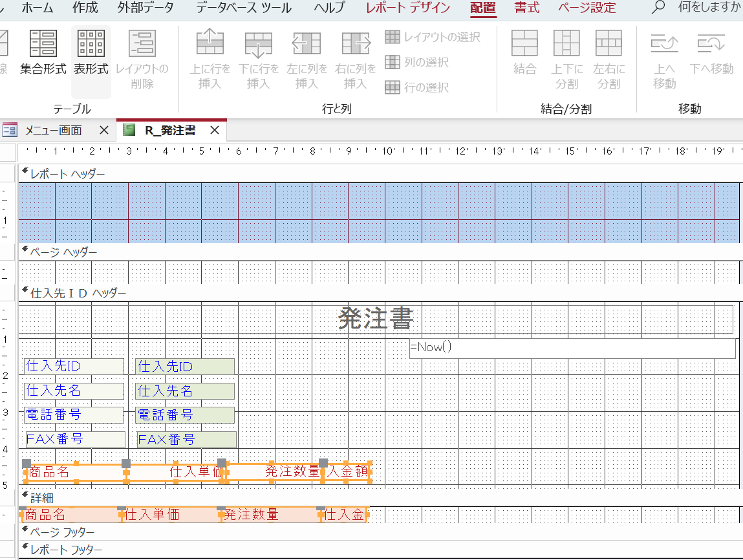
Task: Switch to レポート デザイン ribbon tab
Action: pos(408,7)
